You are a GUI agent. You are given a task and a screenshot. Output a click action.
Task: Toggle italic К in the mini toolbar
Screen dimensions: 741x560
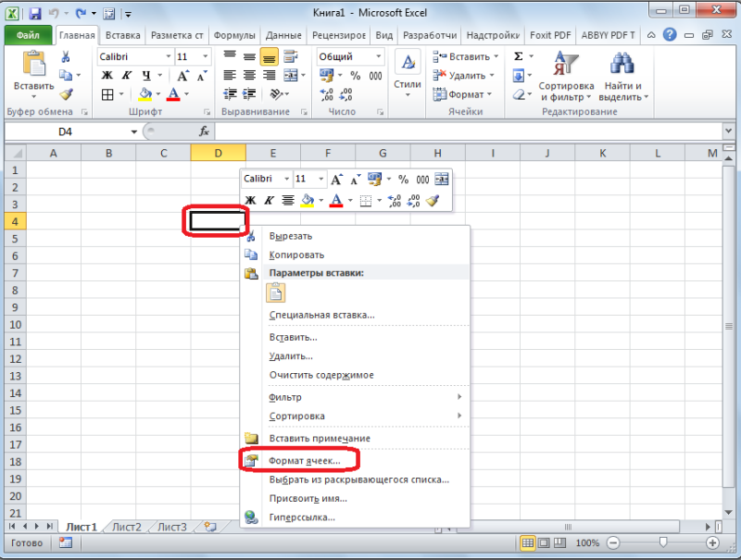(x=269, y=201)
